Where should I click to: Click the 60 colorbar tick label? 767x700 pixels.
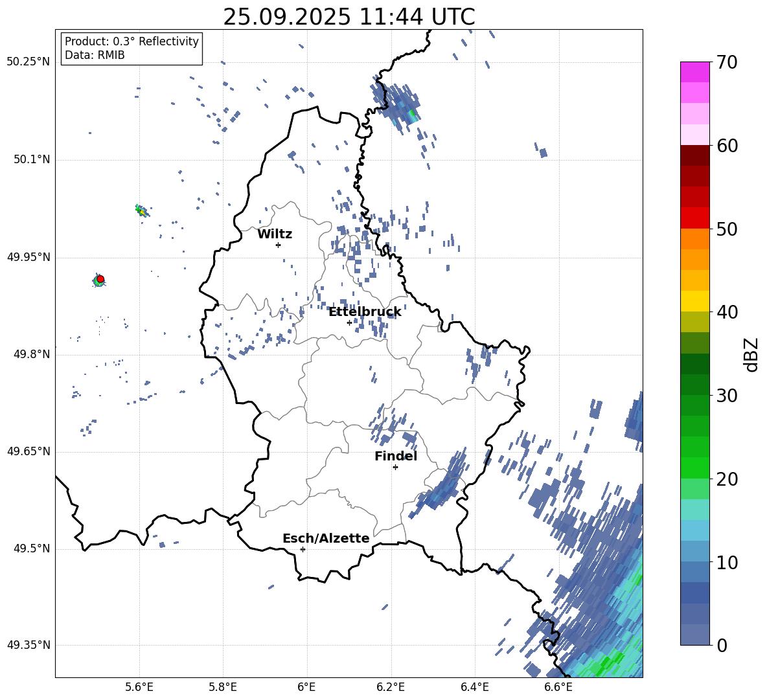[727, 146]
